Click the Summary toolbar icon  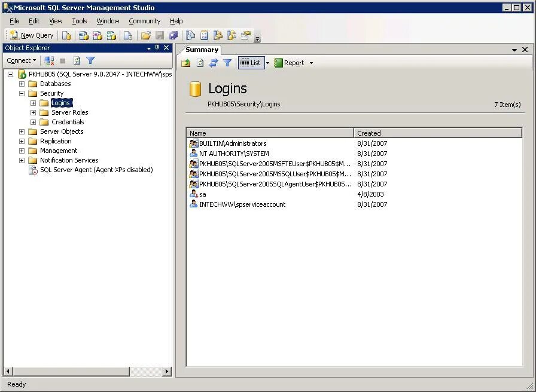[205, 35]
